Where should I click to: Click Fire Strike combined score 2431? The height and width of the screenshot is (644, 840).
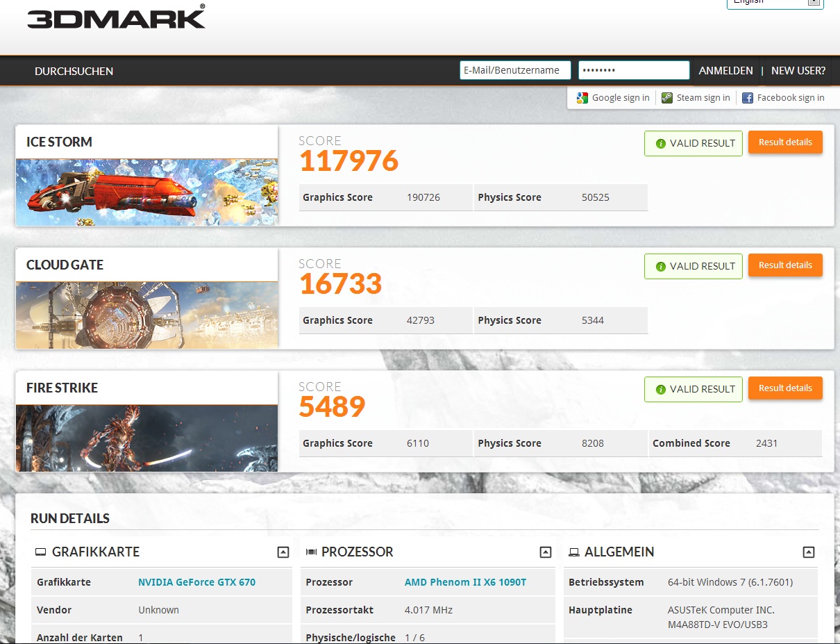(x=767, y=443)
